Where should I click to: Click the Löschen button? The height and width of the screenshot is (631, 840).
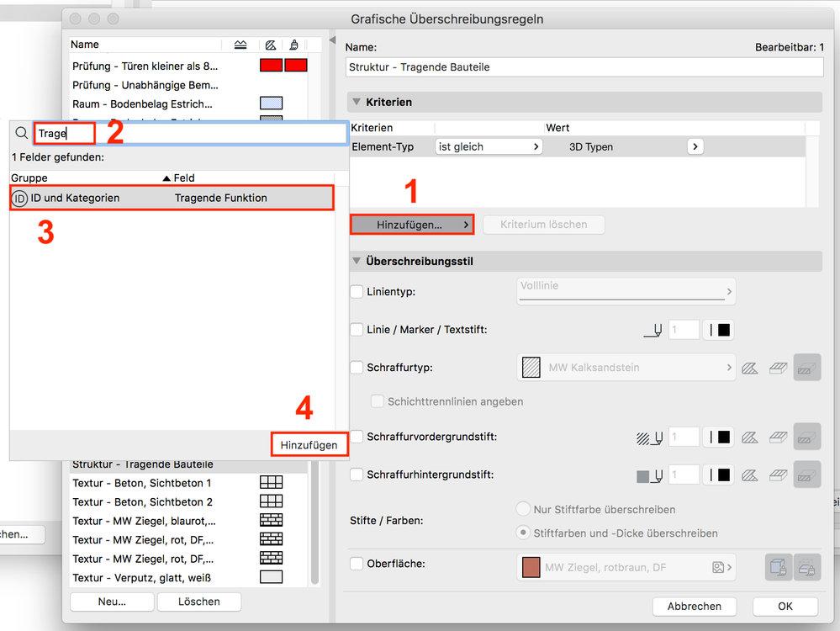point(199,602)
